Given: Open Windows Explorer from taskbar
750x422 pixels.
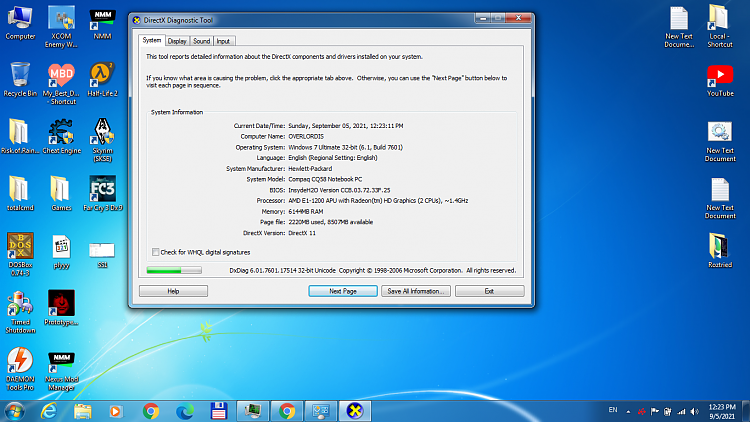Looking at the screenshot, I should [x=83, y=411].
